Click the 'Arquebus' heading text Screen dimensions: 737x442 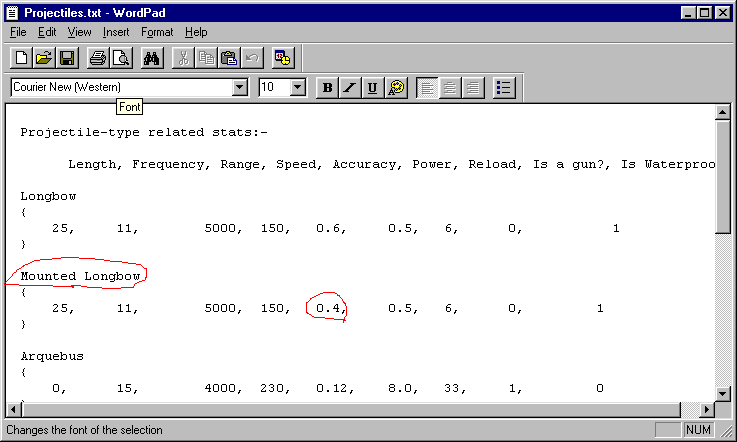pos(52,356)
